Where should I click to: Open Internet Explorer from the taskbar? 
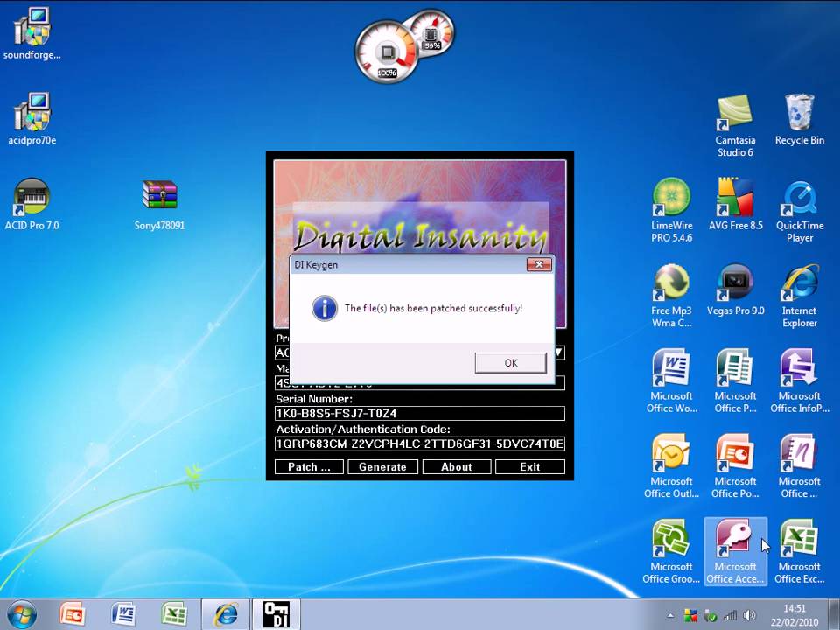[x=226, y=614]
